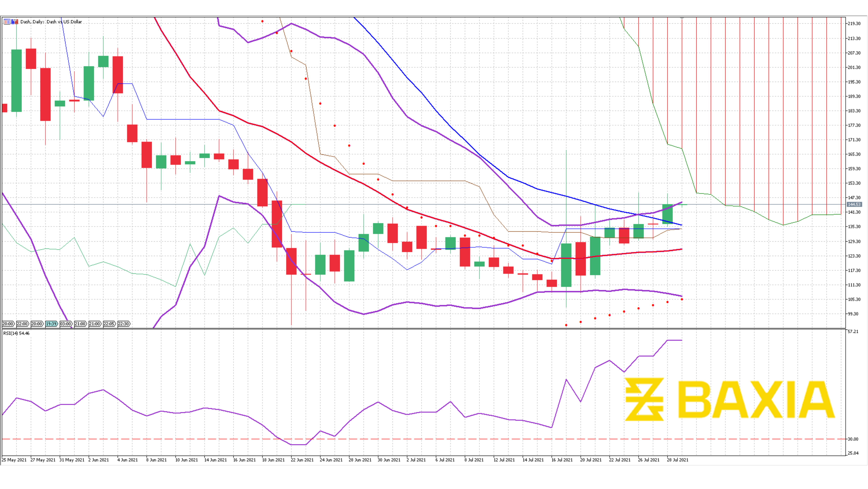Click the 30.00 RSI level label
The width and height of the screenshot is (868, 489).
pos(853,439)
